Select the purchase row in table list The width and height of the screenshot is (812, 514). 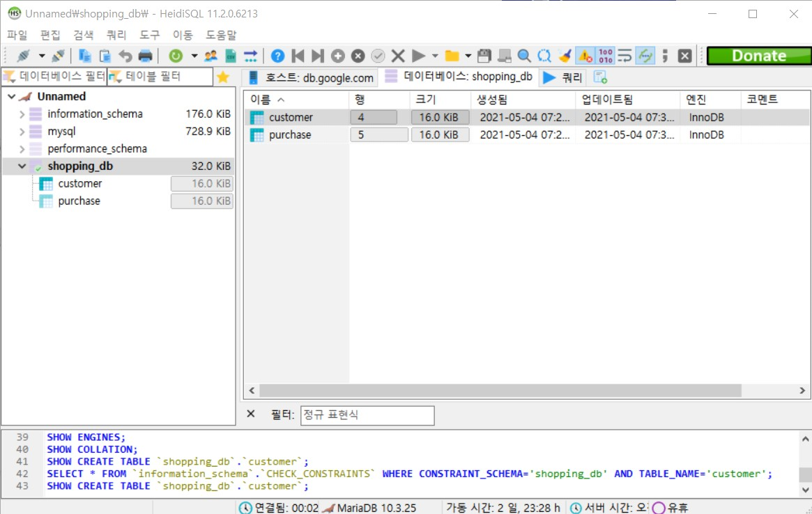(527, 135)
